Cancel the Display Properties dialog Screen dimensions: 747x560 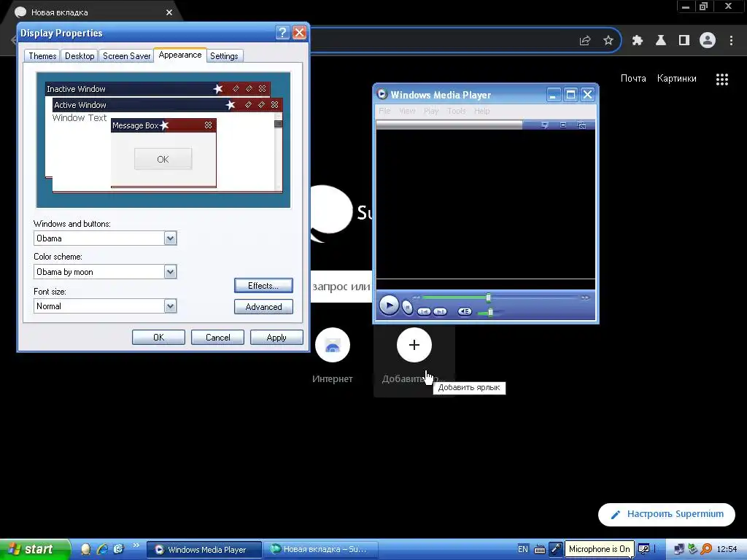pos(217,337)
